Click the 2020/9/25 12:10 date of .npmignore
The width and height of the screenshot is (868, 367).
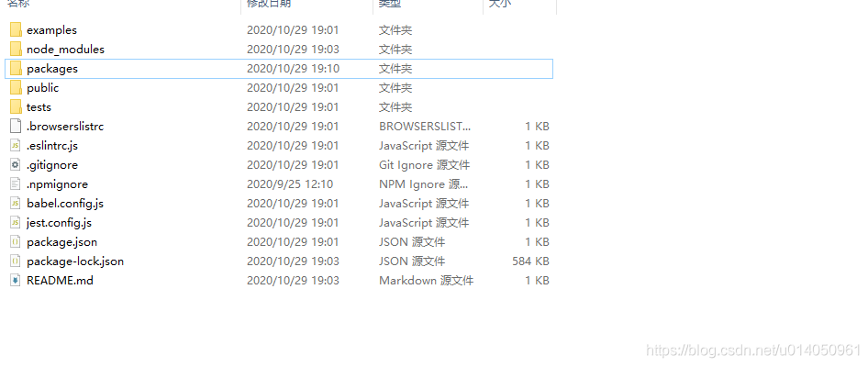tap(290, 183)
